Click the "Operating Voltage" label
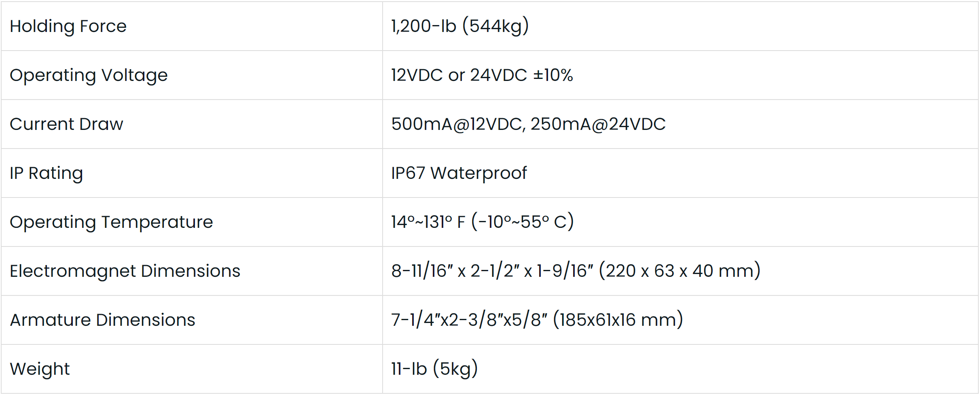980x395 pixels. click(89, 75)
